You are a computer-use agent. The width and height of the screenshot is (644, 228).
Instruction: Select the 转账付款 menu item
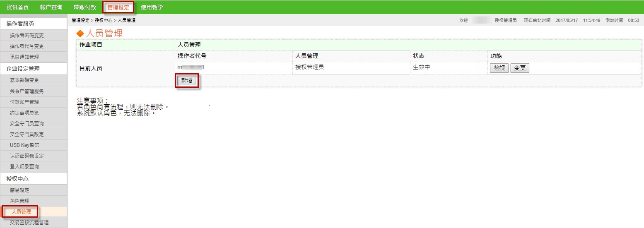pos(85,7)
